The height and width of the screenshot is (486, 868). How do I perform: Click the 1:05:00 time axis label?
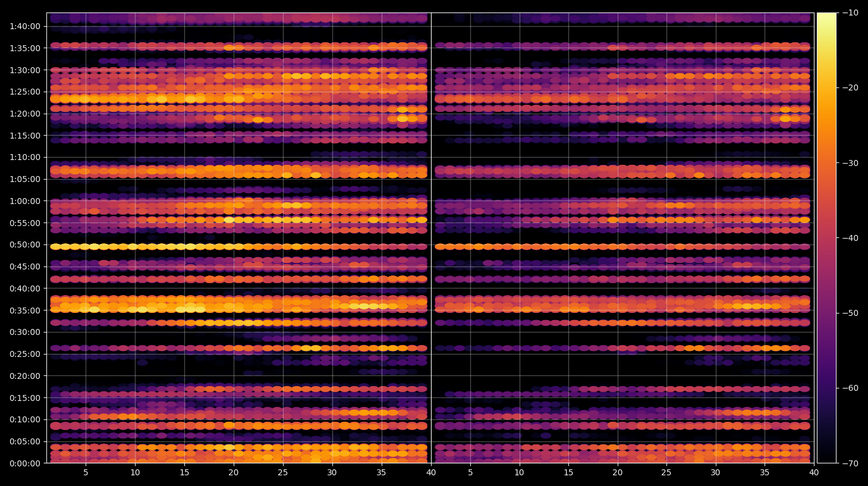click(25, 179)
